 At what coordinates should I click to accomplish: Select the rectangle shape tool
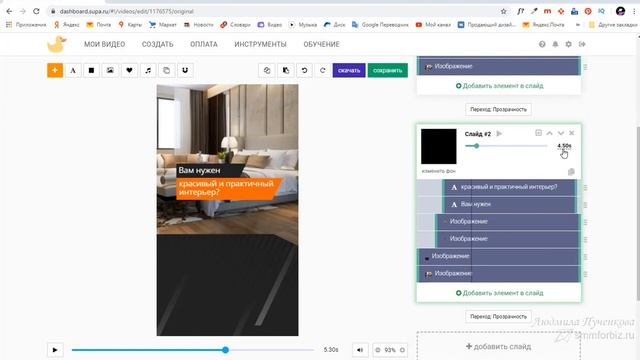tap(91, 70)
